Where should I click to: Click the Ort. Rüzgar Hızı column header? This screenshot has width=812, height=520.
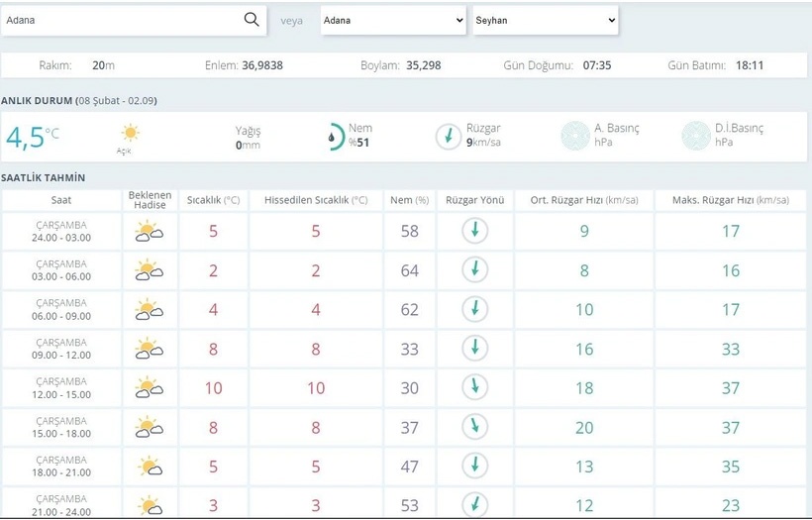[x=584, y=200]
